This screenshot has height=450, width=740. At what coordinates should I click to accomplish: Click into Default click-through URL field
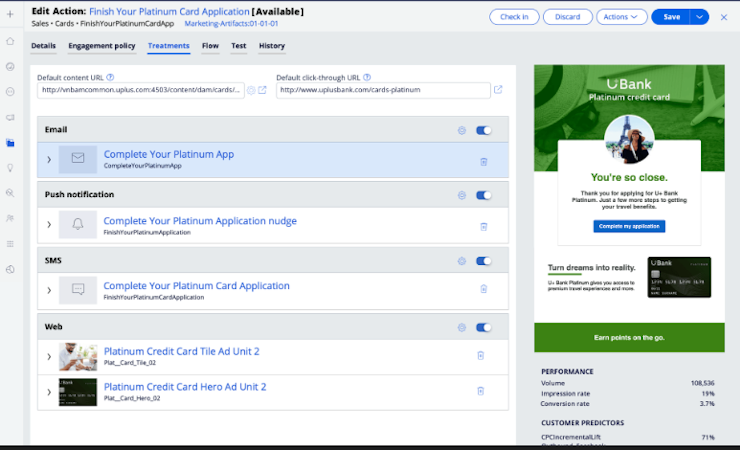point(383,90)
